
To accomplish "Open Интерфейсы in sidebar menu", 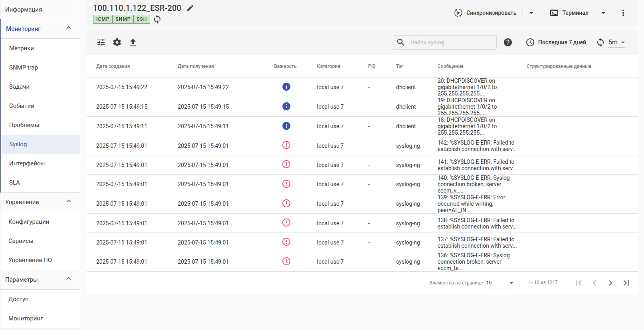I will tap(27, 163).
